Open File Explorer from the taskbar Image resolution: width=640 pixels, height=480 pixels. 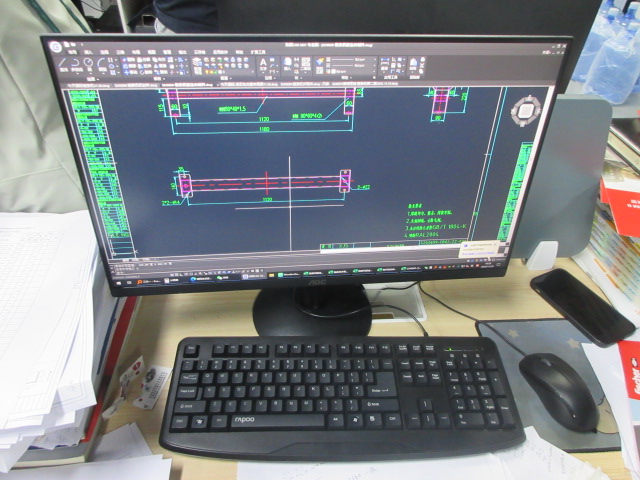click(x=271, y=276)
